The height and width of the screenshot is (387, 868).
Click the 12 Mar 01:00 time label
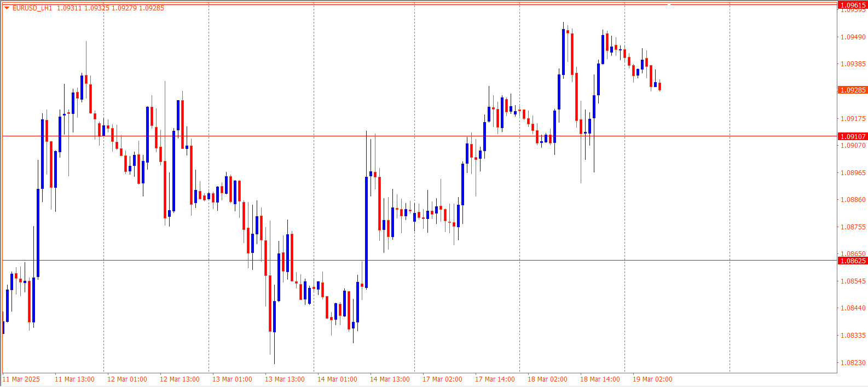point(127,379)
